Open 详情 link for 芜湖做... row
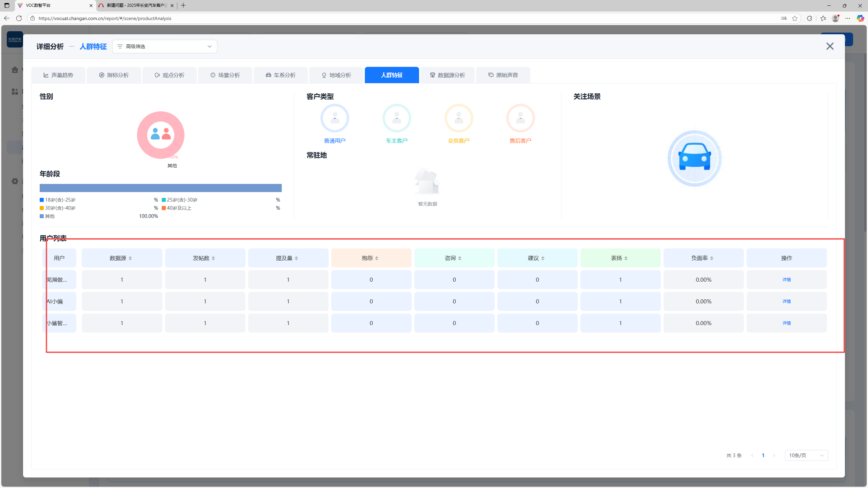The height and width of the screenshot is (488, 868). click(x=786, y=280)
